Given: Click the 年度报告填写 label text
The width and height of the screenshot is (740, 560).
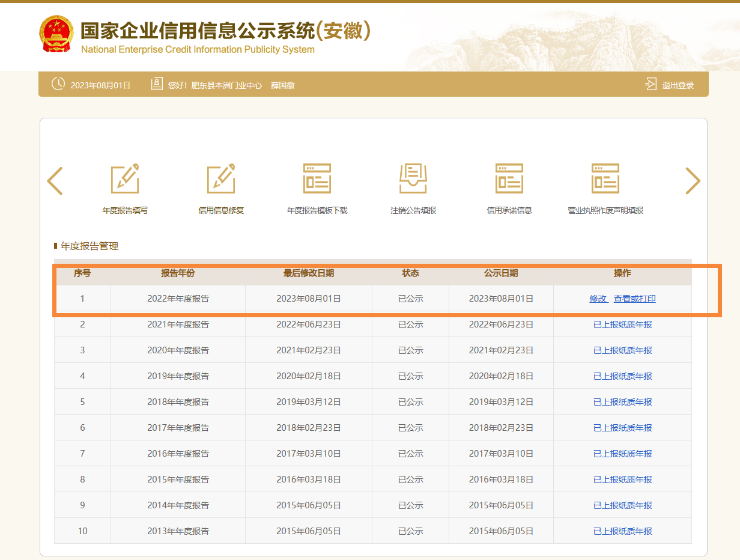Looking at the screenshot, I should point(125,211).
